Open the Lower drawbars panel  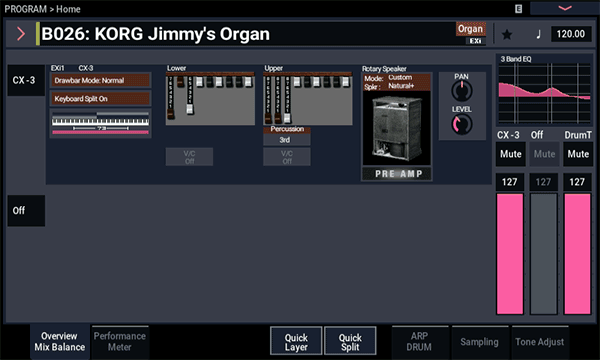[x=210, y=98]
